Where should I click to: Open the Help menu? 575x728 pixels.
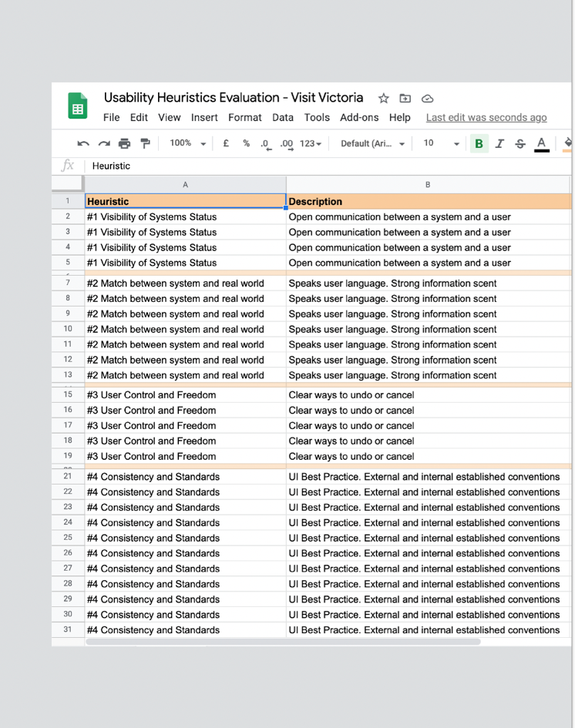coord(400,117)
